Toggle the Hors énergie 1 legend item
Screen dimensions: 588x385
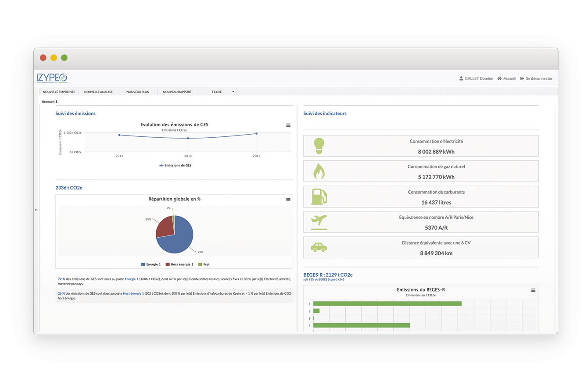[179, 264]
